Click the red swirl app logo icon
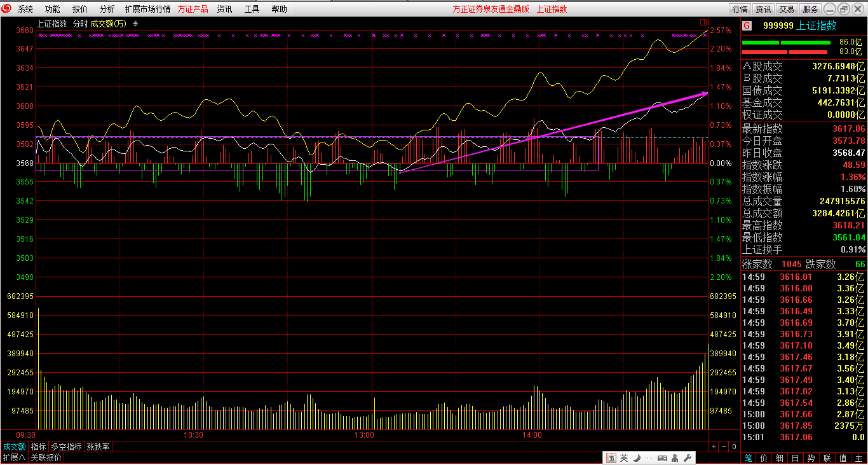The height and width of the screenshot is (465, 868). point(7,9)
